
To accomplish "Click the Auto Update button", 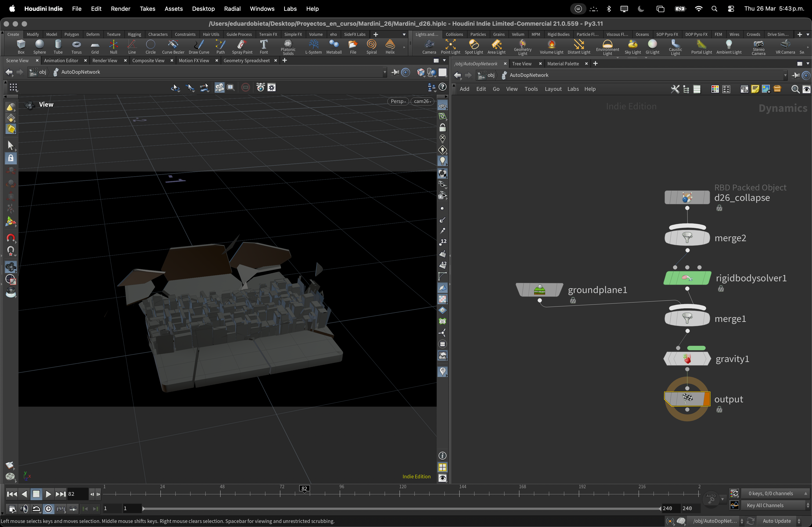I will pos(777,521).
